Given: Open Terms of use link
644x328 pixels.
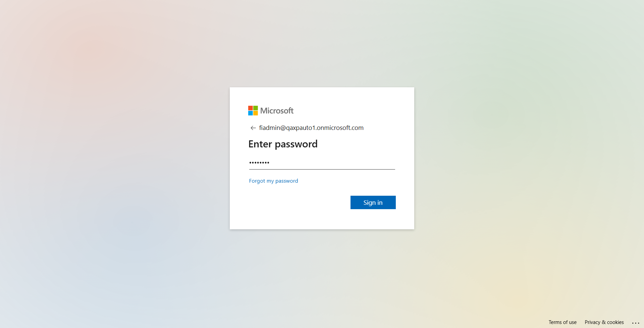Looking at the screenshot, I should point(562,322).
